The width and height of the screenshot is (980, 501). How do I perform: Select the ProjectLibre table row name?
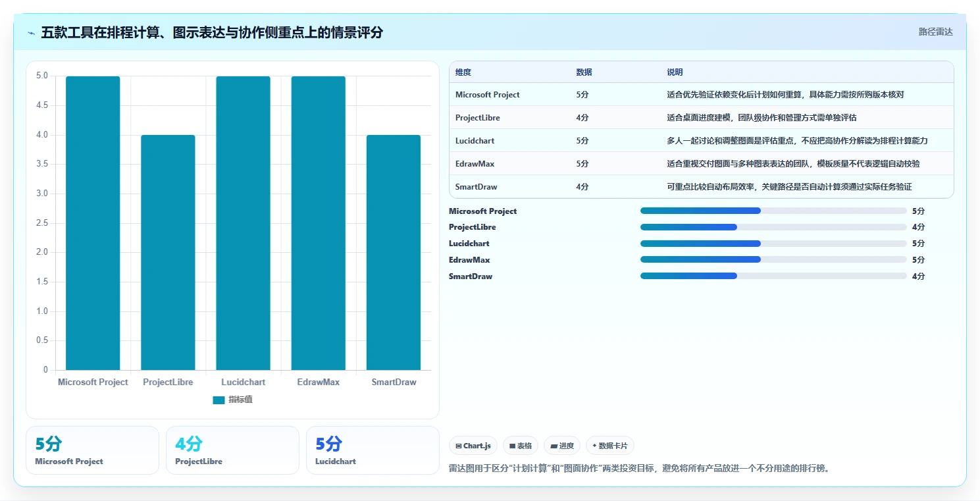point(478,118)
